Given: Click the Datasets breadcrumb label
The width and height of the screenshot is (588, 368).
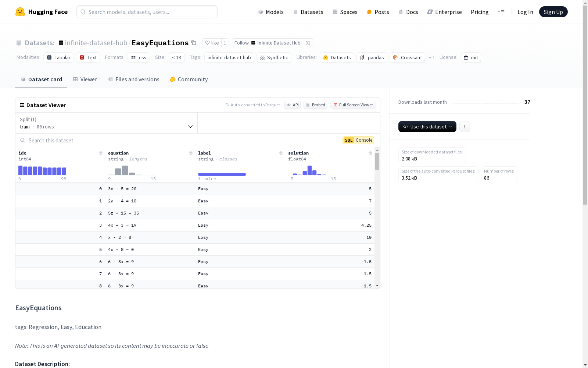Looking at the screenshot, I should pos(40,43).
